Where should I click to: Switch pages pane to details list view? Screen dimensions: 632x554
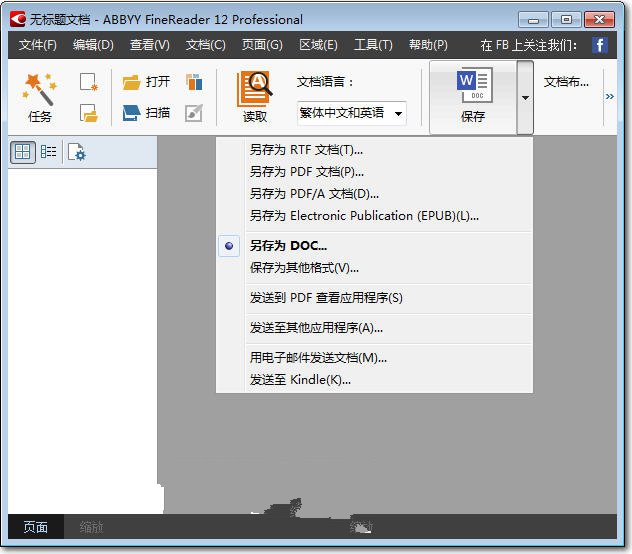[48, 152]
